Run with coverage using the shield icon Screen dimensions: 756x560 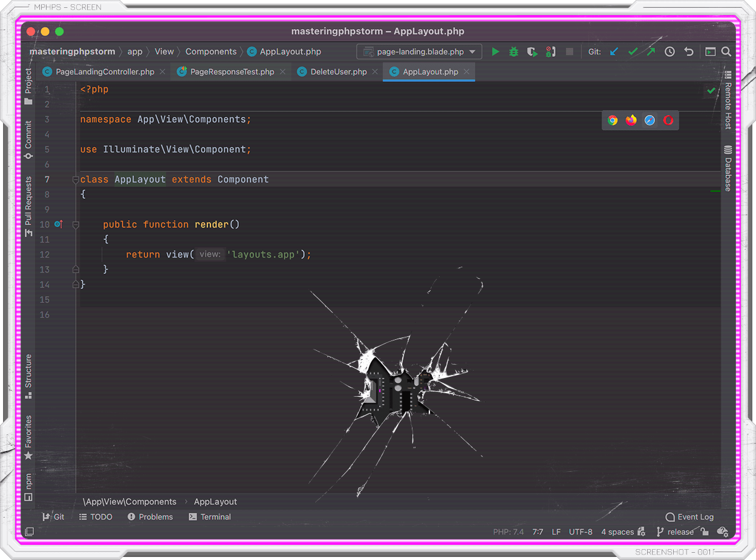[532, 51]
